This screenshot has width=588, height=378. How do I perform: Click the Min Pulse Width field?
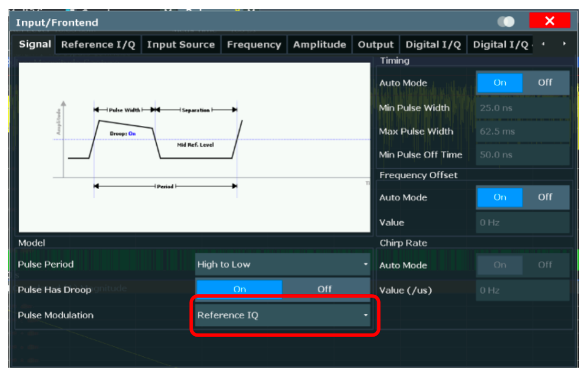(523, 108)
